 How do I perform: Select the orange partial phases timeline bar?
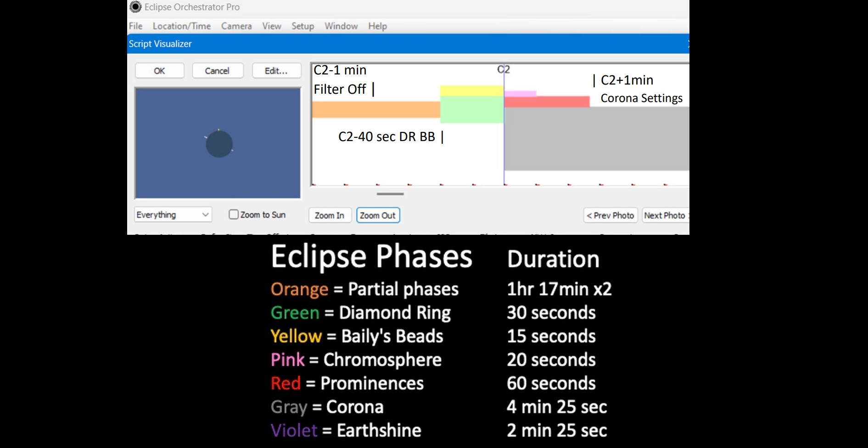pos(375,109)
